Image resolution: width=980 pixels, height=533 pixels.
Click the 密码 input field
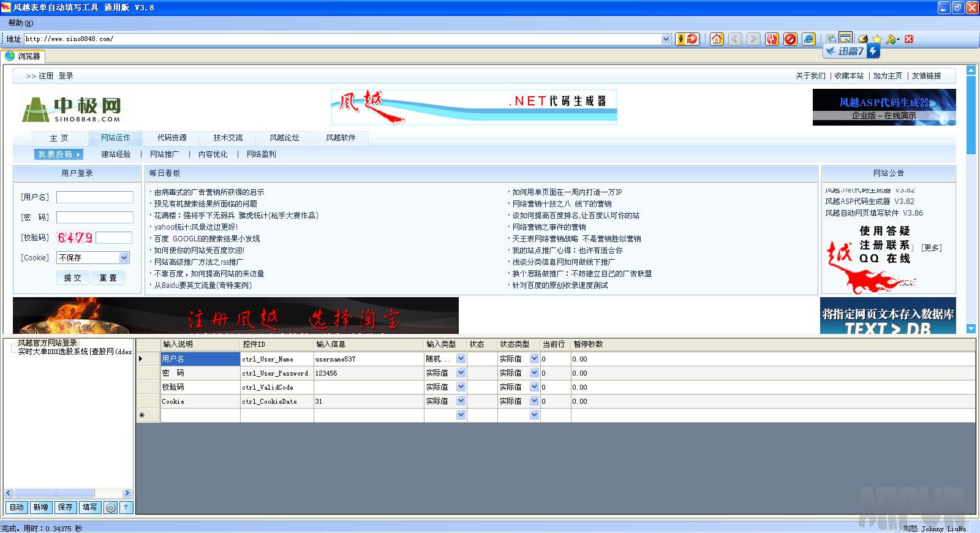pyautogui.click(x=95, y=217)
